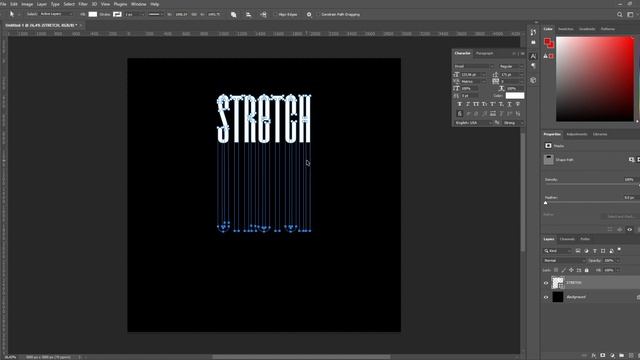Click the search icon at top right
This screenshot has width=640, height=360.
[620, 14]
